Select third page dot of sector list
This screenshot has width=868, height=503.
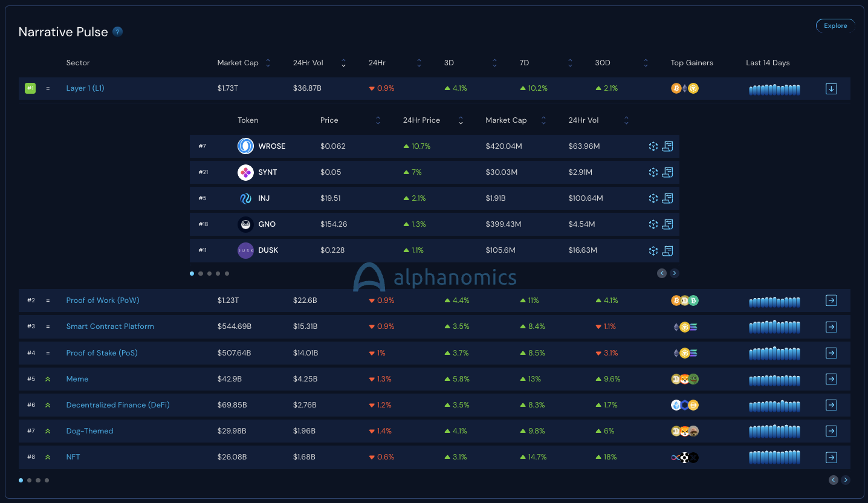pyautogui.click(x=38, y=481)
